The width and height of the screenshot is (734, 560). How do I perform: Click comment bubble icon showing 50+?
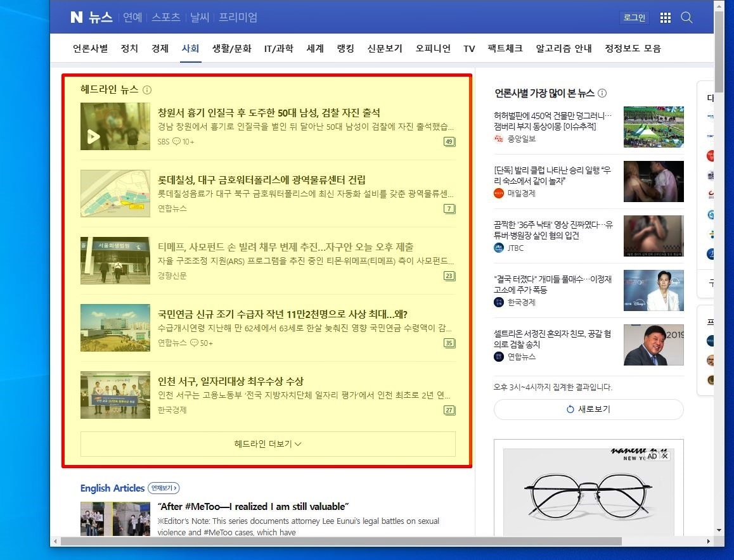point(194,343)
